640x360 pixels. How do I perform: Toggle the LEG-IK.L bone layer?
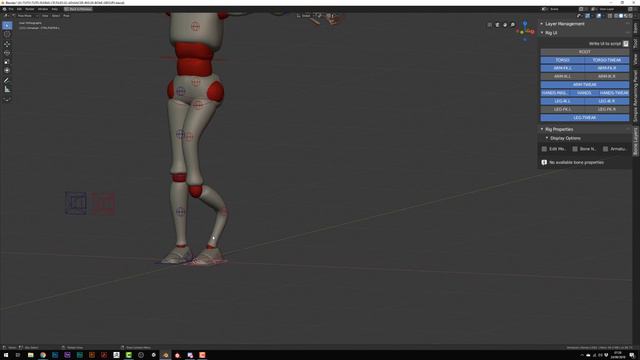click(562, 101)
